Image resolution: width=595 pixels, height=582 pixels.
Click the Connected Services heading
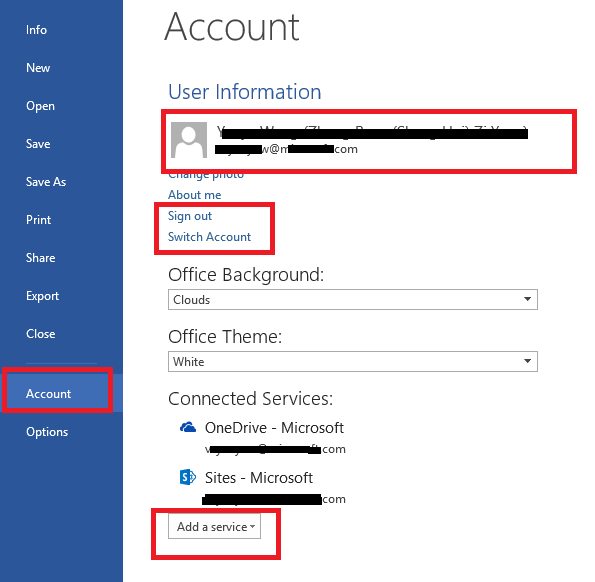[x=250, y=398]
